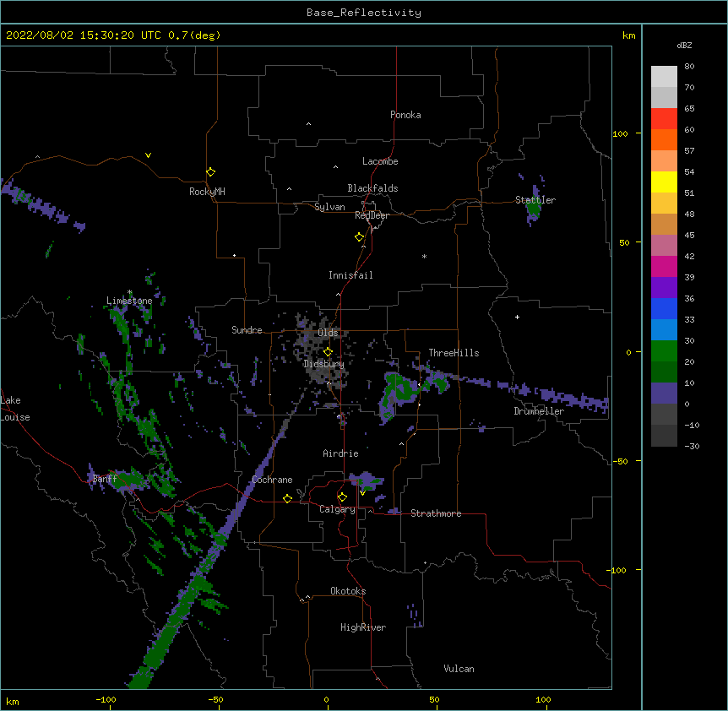Click the Vulcan town label
Screen dimensions: 728x711
click(459, 669)
